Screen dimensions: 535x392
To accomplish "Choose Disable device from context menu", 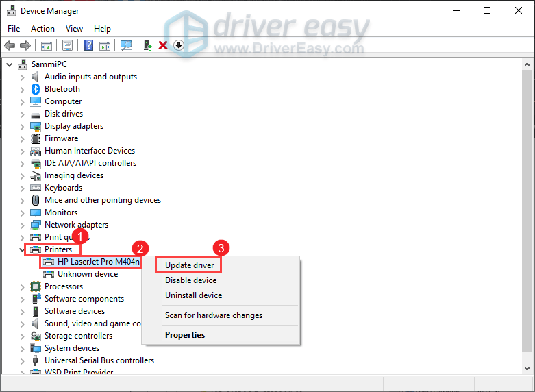I will point(190,280).
